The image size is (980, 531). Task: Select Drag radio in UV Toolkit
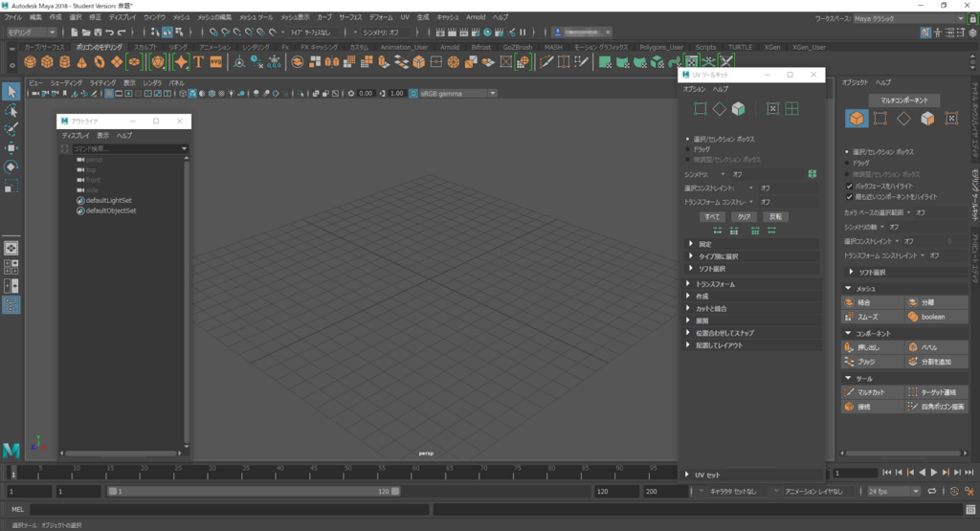(687, 149)
